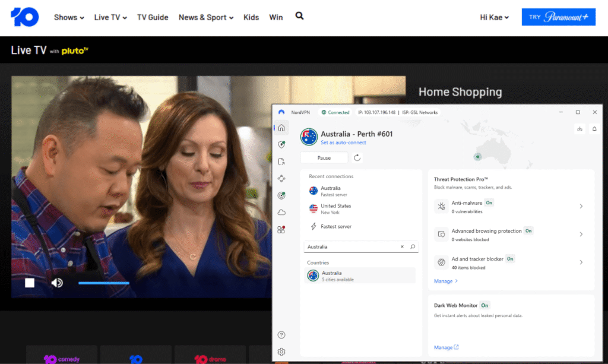Expand Advanced browsing protection details
608x364 pixels.
tap(581, 234)
